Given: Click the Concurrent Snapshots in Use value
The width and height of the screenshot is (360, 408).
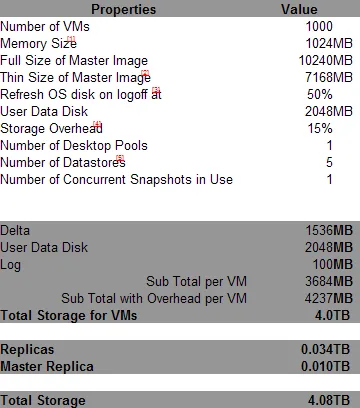Looking at the screenshot, I should (x=329, y=179).
